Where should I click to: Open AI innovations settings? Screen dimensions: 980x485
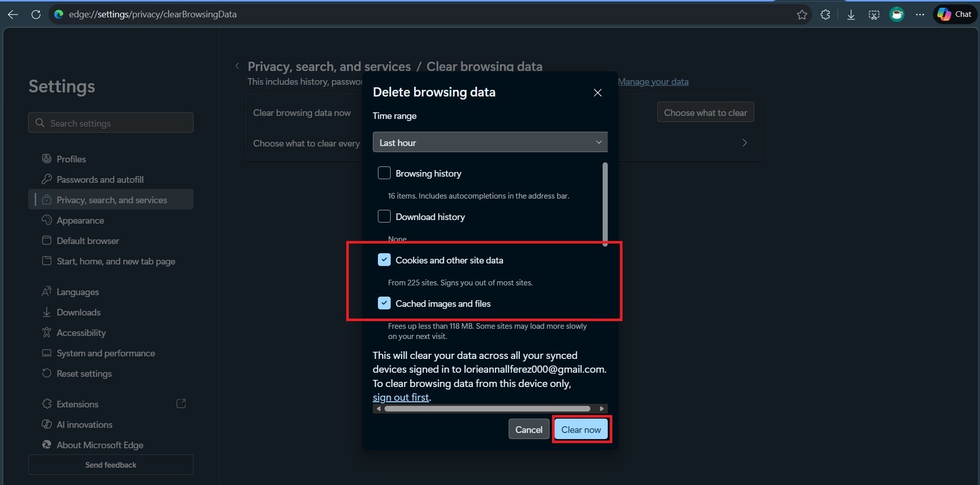[111, 424]
